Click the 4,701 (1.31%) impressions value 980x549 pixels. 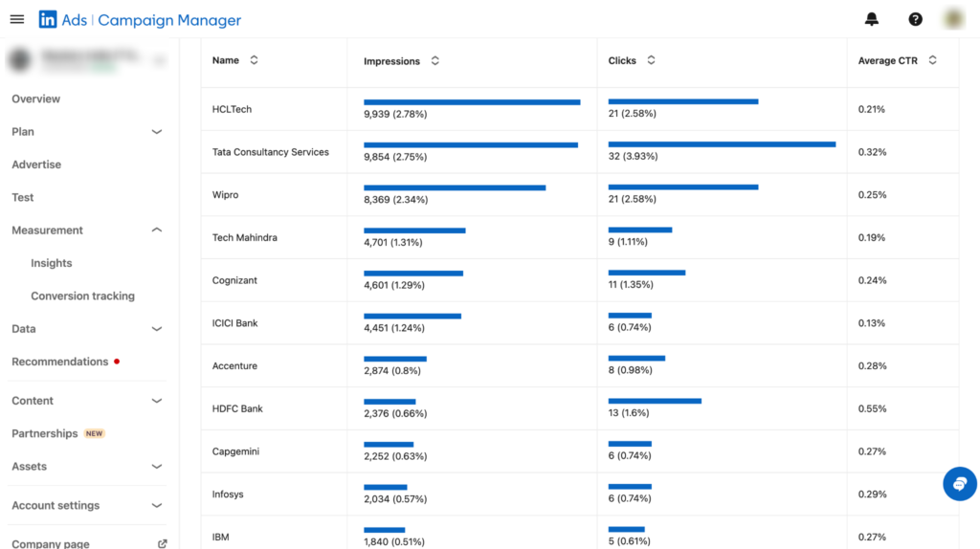pos(392,242)
